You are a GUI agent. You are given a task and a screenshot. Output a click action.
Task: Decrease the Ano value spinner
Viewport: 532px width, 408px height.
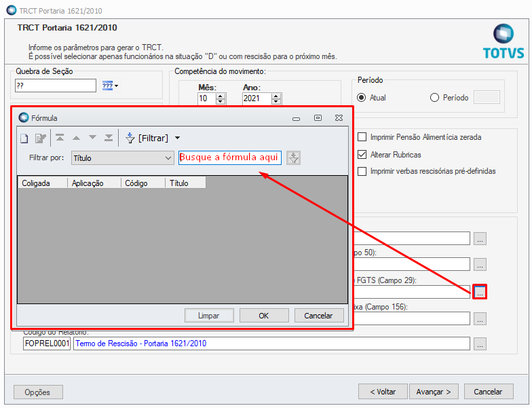tap(276, 102)
